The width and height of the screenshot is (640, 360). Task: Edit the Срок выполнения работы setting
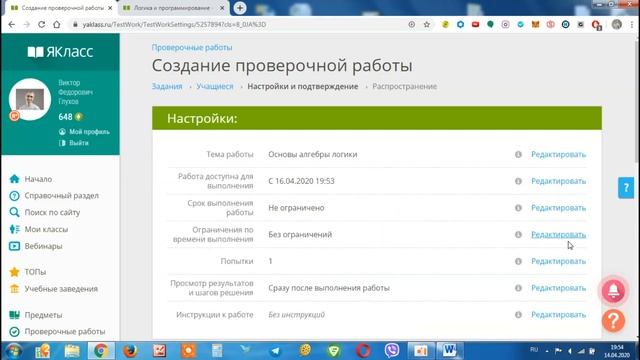pos(558,208)
